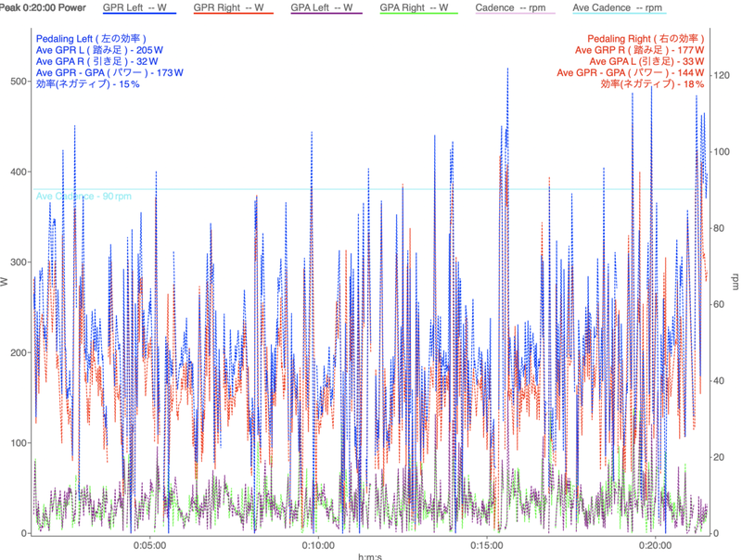The image size is (742, 560).
Task: Click the 'rpm' right axis title
Action: click(735, 282)
